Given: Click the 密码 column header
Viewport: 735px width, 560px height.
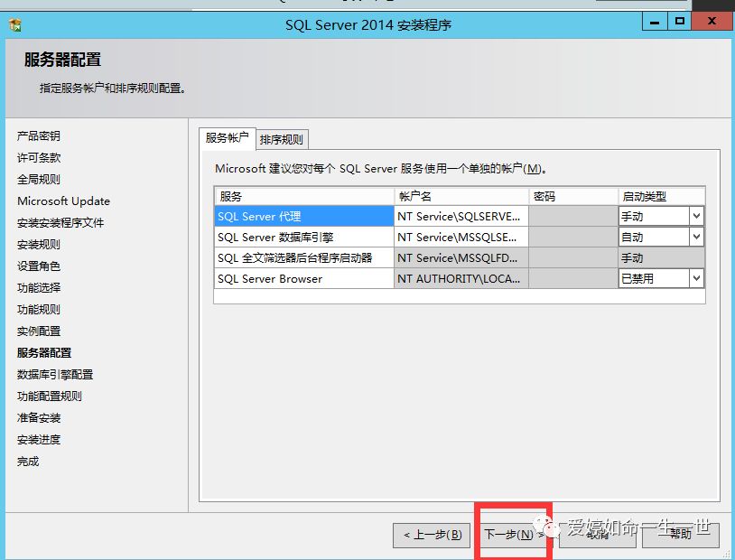Looking at the screenshot, I should 573,196.
